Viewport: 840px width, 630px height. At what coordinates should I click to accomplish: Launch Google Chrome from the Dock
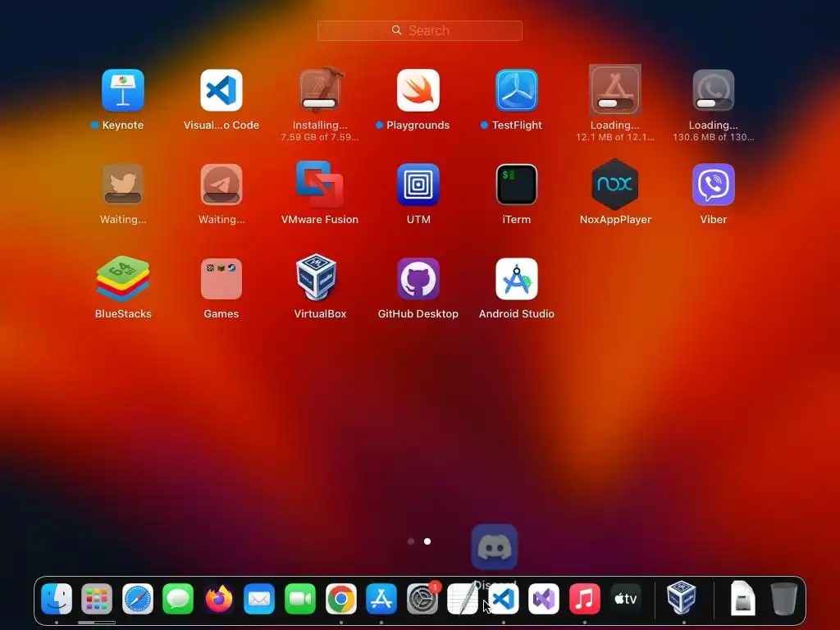[340, 598]
